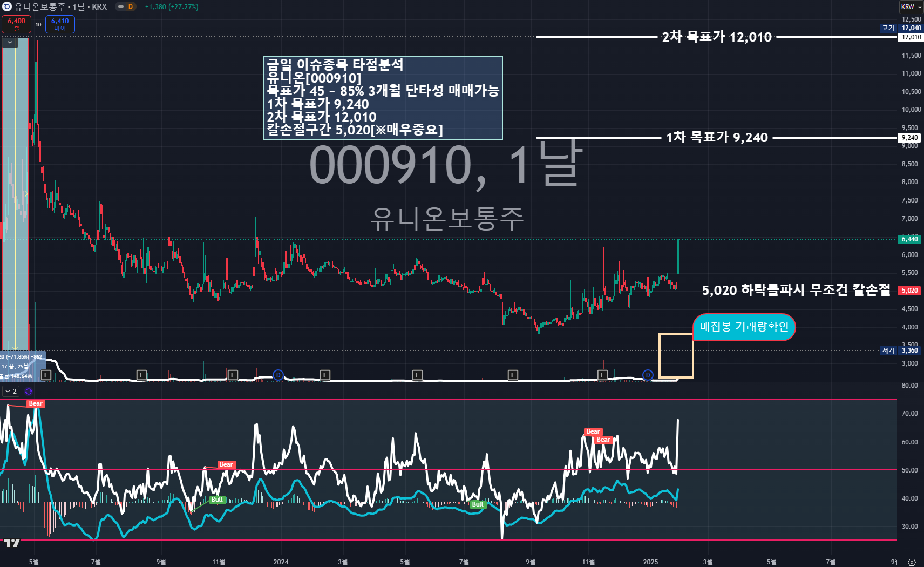The width and height of the screenshot is (924, 567).
Task: Open the KRW currency dropdown
Action: tap(911, 7)
